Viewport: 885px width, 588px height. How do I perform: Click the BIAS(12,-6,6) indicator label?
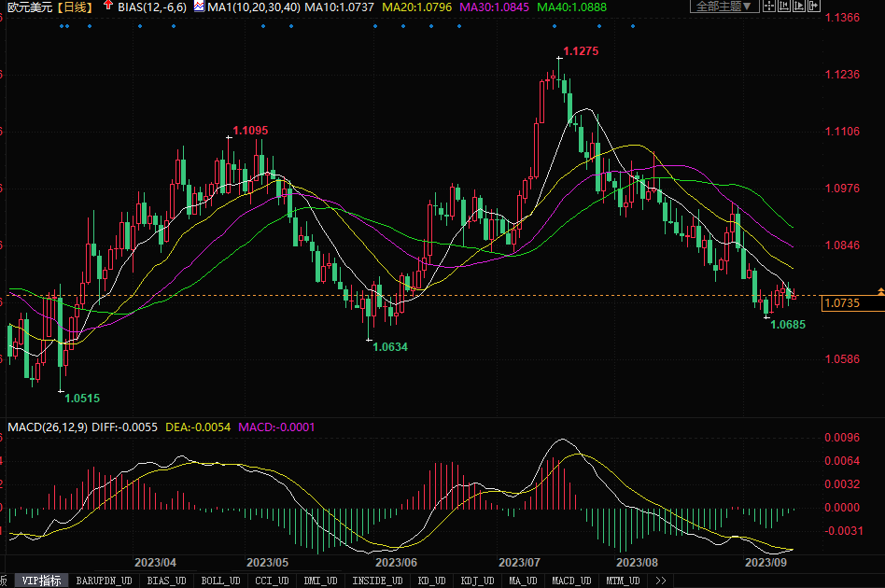coord(152,7)
